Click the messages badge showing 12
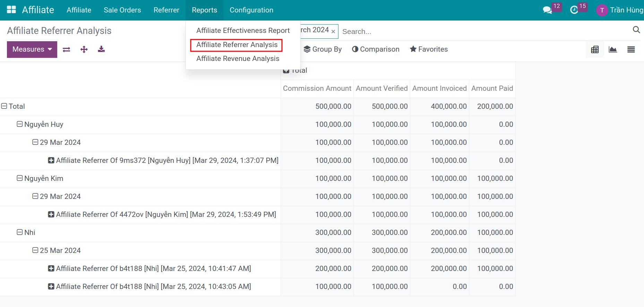Screen dimensions: 644x307 click(x=557, y=6)
